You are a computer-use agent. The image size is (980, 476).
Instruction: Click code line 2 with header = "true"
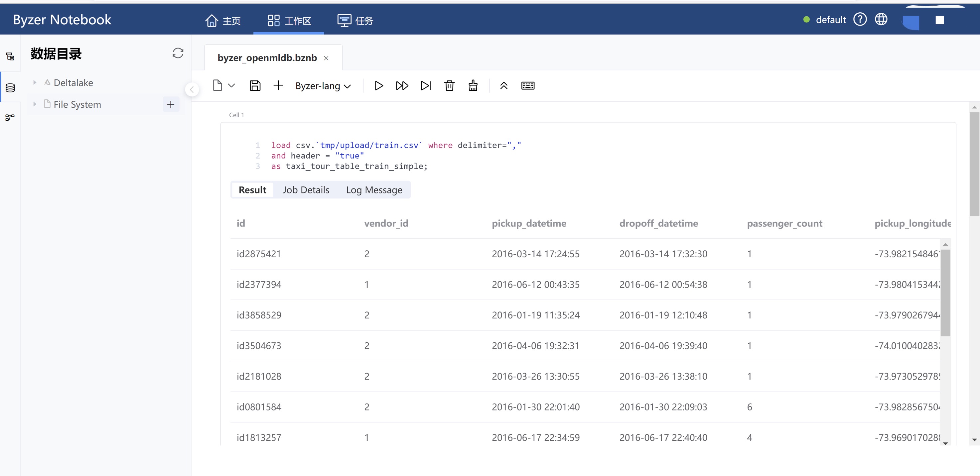pyautogui.click(x=317, y=156)
